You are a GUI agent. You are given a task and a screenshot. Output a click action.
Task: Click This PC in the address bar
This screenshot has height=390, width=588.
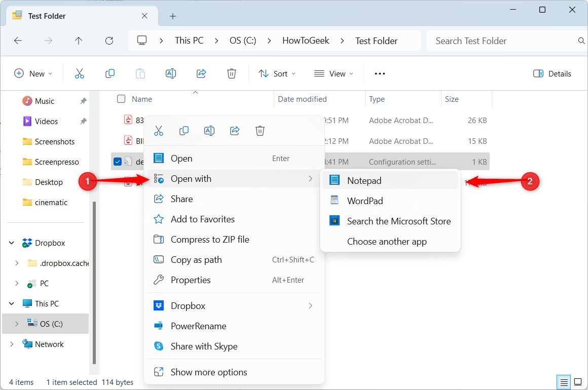click(189, 41)
